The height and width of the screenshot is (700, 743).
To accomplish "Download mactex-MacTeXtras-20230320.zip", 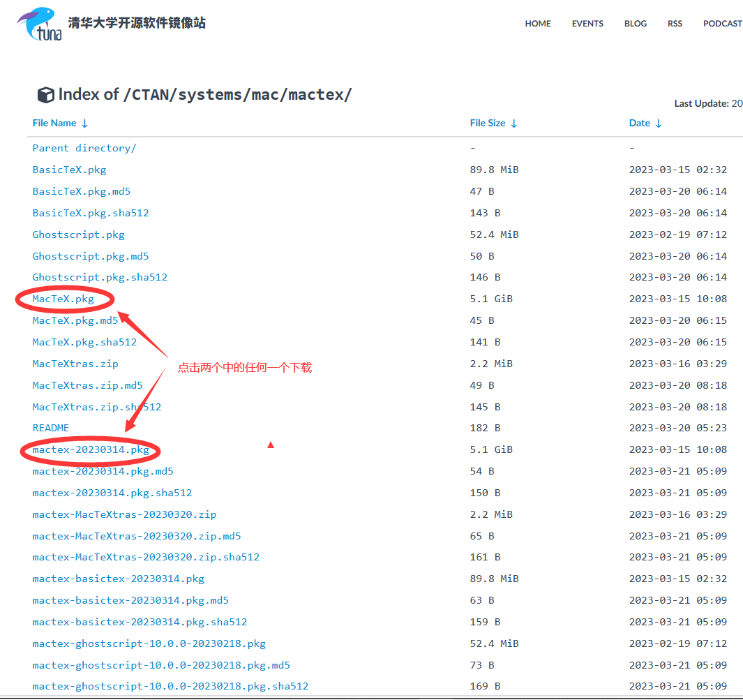I will (124, 514).
